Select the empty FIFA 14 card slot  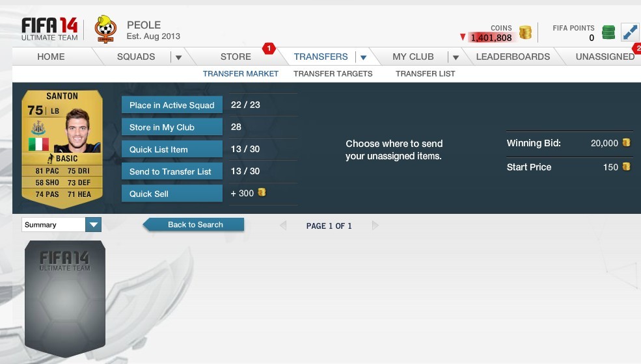(x=65, y=299)
